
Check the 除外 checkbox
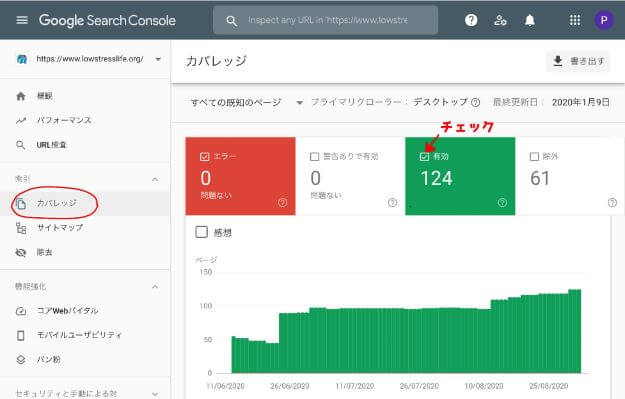click(x=535, y=156)
